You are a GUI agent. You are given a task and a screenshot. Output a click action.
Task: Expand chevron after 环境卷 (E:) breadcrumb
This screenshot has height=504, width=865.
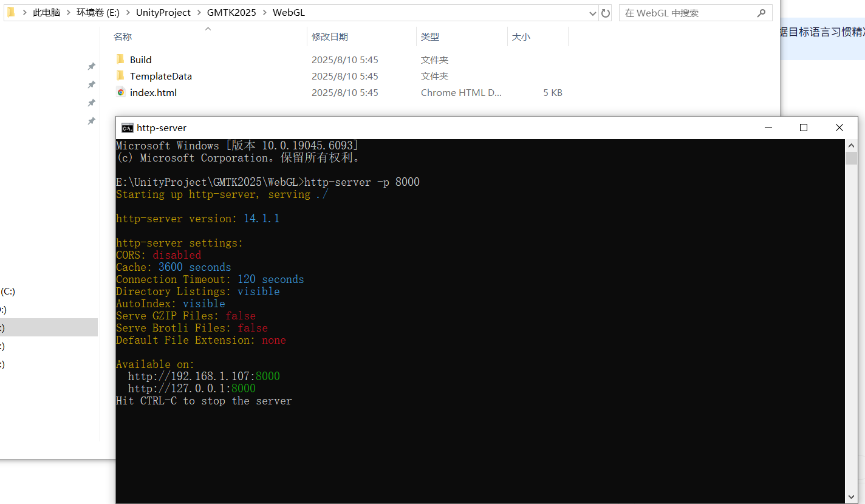[128, 13]
